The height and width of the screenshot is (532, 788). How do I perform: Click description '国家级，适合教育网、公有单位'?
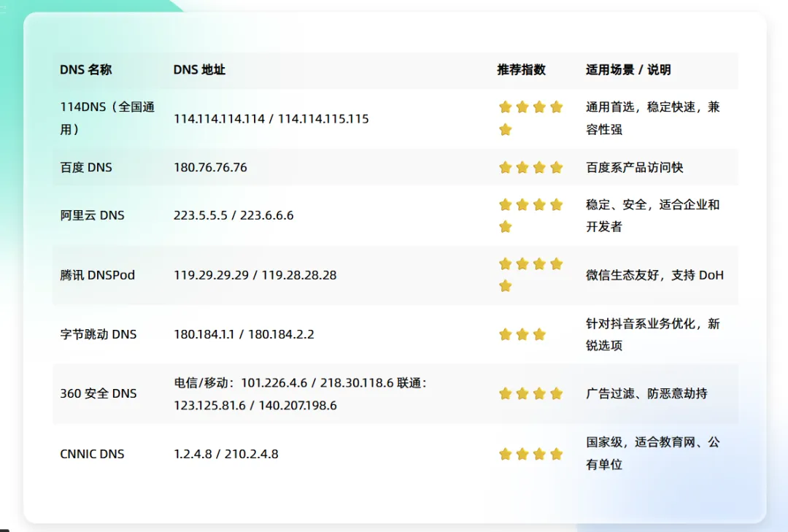653,453
